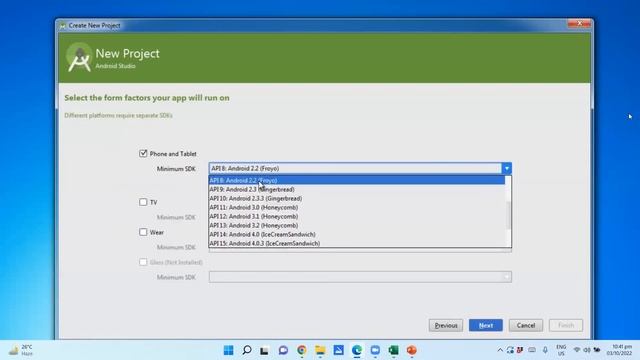Open Zoom from the taskbar

point(375,350)
